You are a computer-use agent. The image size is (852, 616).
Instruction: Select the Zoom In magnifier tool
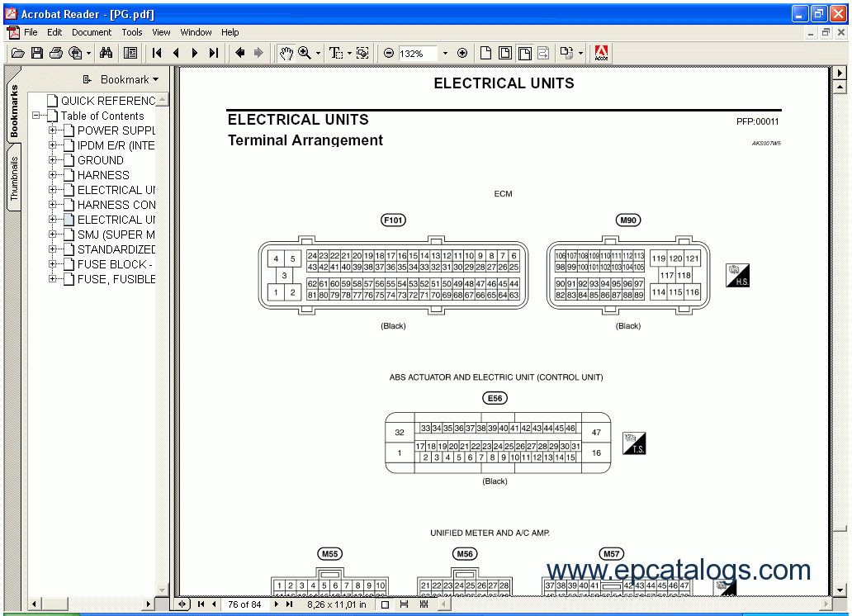pyautogui.click(x=305, y=53)
